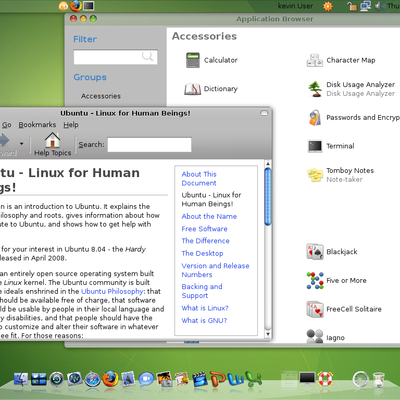The image size is (400, 400).
Task: Click The Difference link
Action: [x=205, y=241]
